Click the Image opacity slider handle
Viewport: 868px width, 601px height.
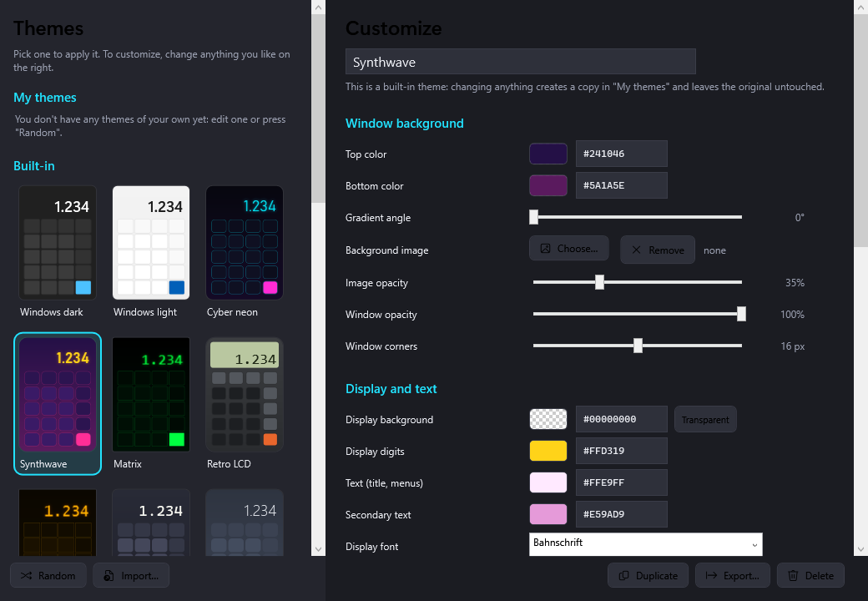pos(599,282)
